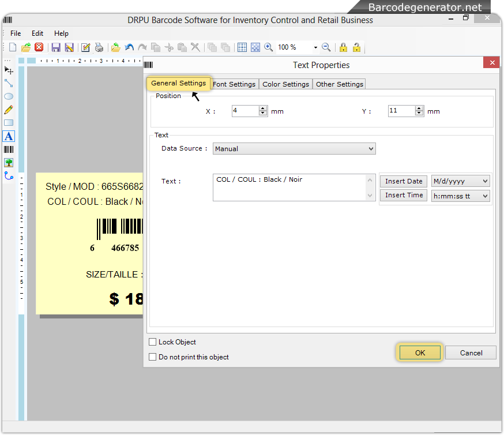Select the Line drawing tool
This screenshot has width=504, height=435.
coord(9,83)
